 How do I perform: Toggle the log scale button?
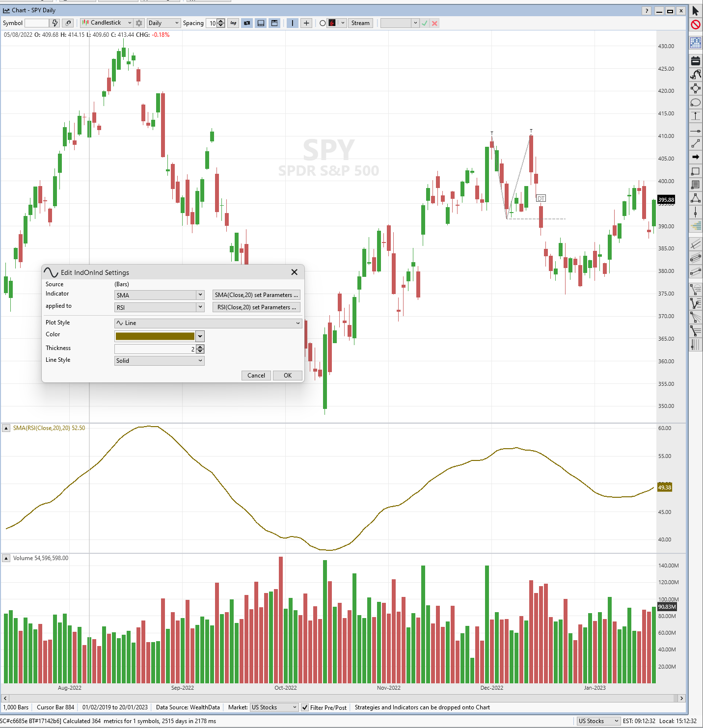pos(233,23)
